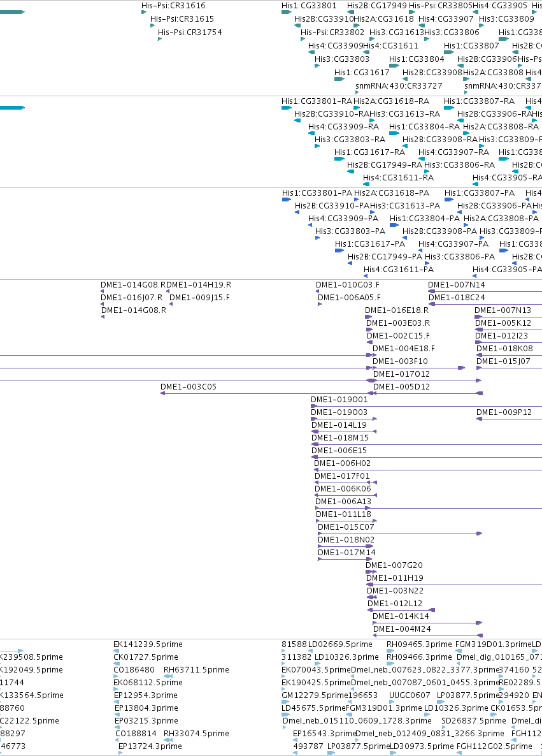
Task: Click the SD26837.5prime EST label
Action: click(474, 722)
